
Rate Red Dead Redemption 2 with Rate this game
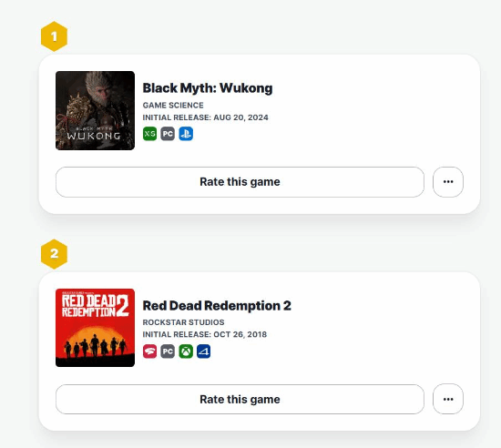point(240,399)
